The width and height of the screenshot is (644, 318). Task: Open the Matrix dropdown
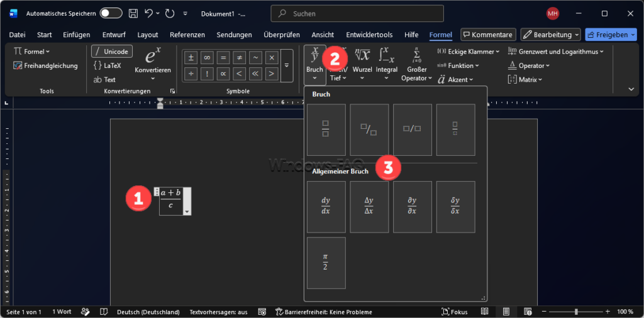pos(525,80)
